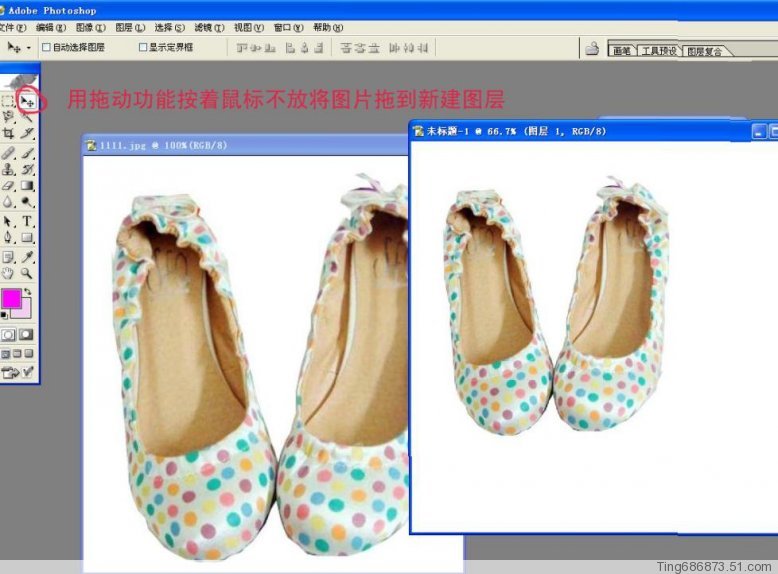This screenshot has width=778, height=574.
Task: Switch to the 工具预设 palette tab
Action: pos(658,50)
